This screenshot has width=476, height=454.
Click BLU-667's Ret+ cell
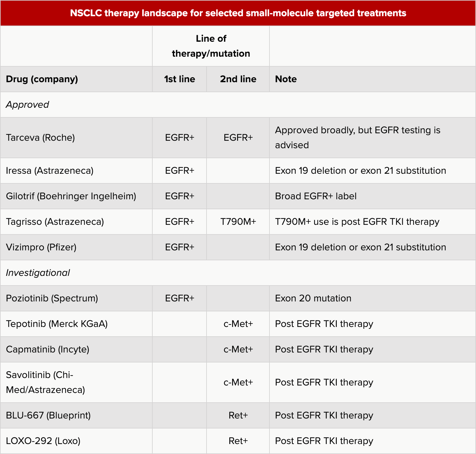point(238,415)
